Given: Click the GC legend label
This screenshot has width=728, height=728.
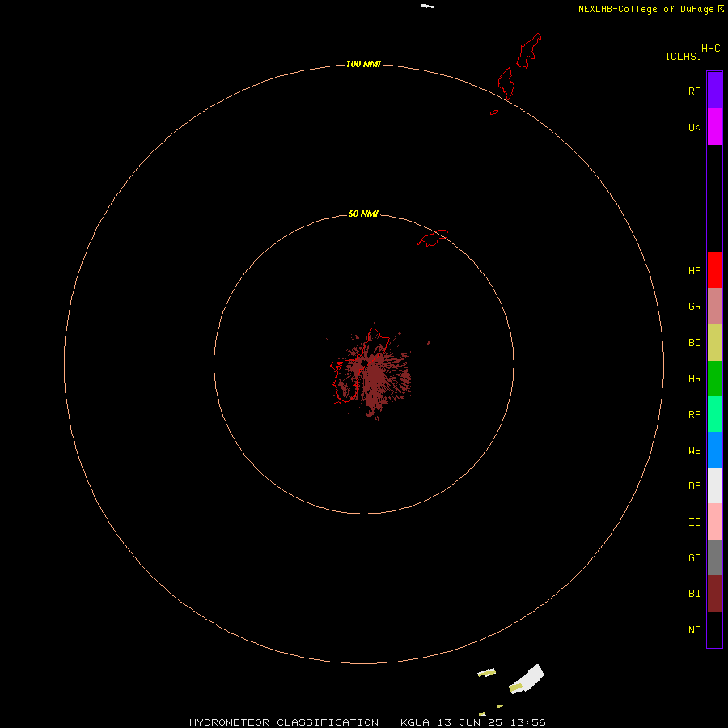Looking at the screenshot, I should pyautogui.click(x=694, y=558).
